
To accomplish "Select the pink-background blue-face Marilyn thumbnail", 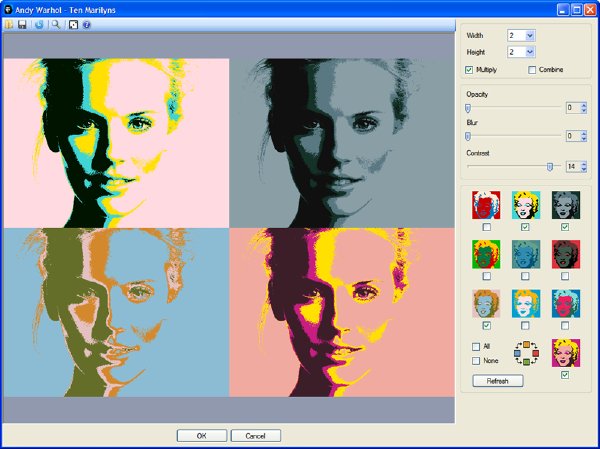I will 486,304.
